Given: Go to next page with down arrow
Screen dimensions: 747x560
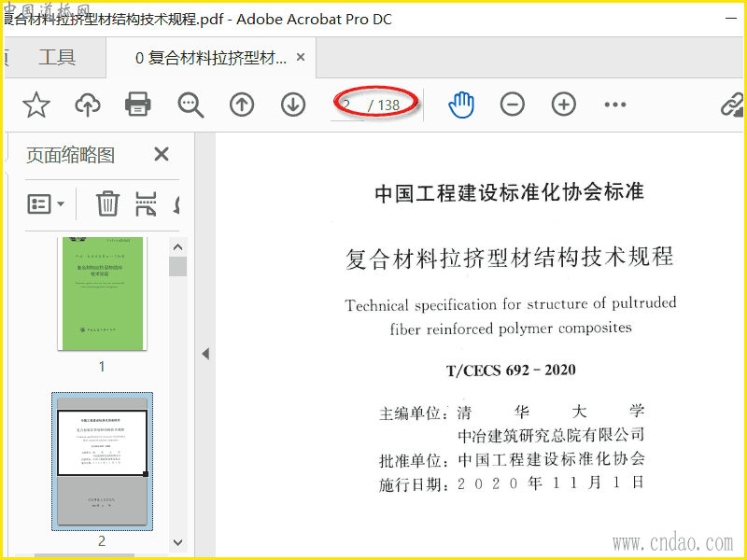Looking at the screenshot, I should click(x=293, y=105).
